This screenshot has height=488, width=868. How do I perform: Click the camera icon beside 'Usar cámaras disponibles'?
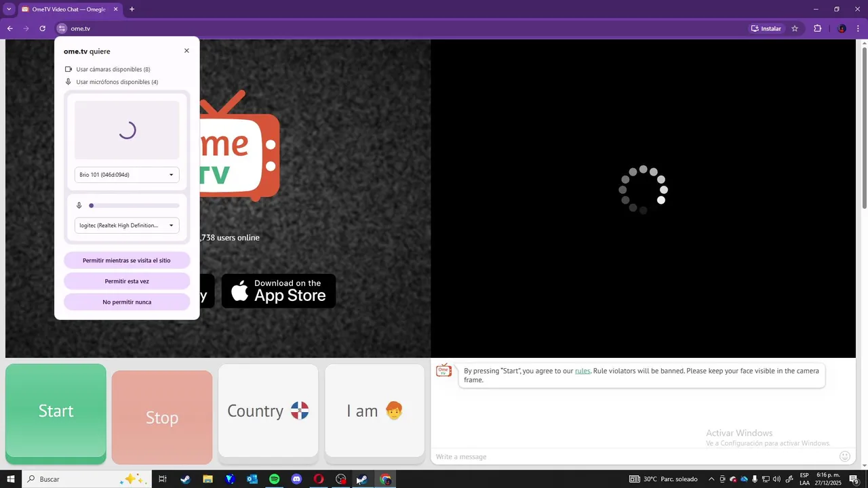click(x=68, y=69)
